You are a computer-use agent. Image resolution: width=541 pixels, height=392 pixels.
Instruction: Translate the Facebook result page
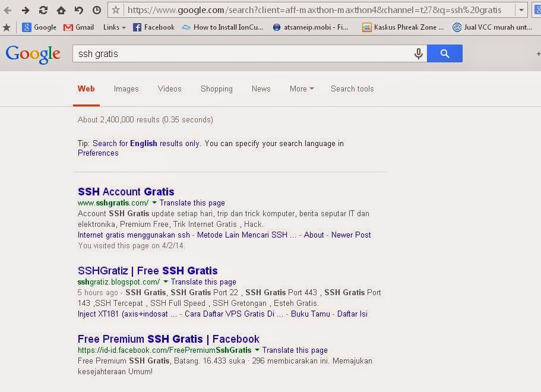[x=295, y=350]
